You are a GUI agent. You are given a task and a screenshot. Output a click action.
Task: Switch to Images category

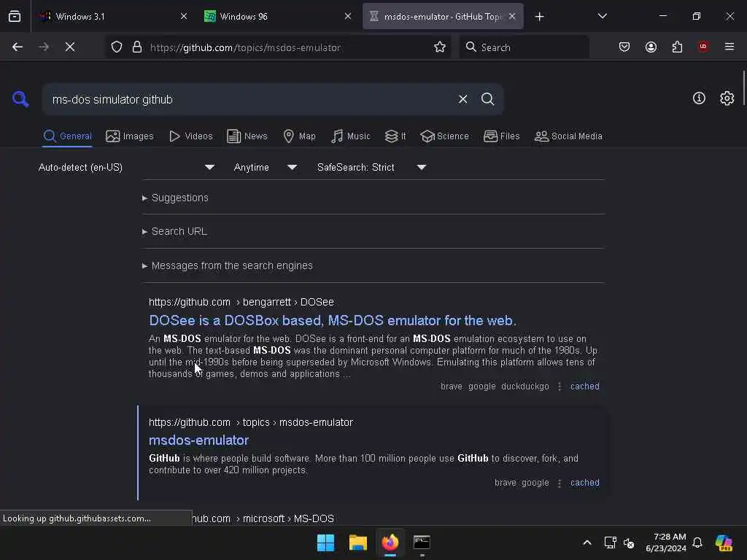pyautogui.click(x=130, y=136)
